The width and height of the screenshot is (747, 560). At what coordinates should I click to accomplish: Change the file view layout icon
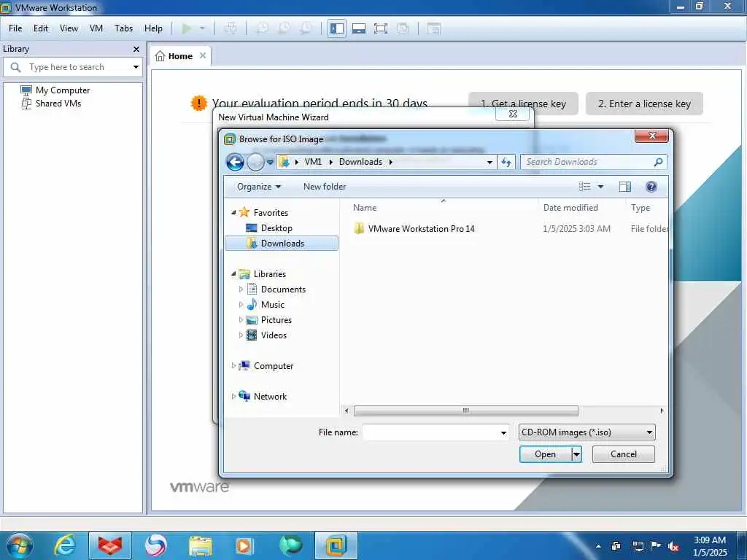(x=584, y=187)
